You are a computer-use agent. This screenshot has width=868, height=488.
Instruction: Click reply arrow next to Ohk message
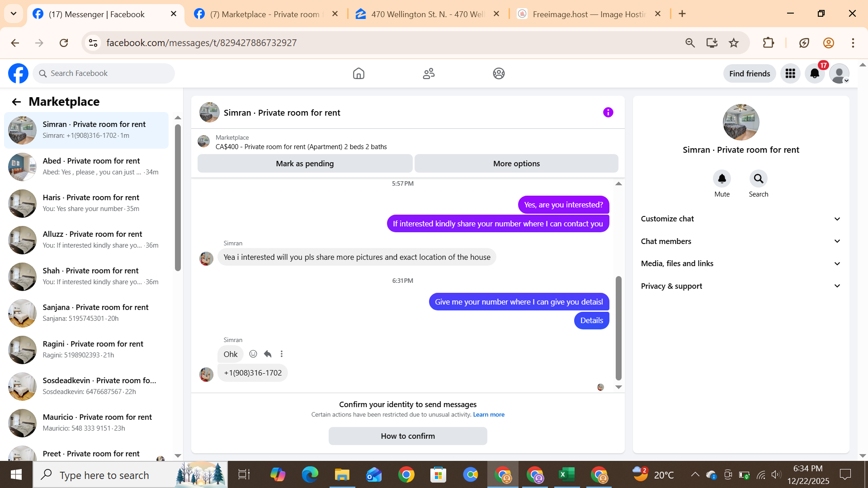click(x=268, y=354)
